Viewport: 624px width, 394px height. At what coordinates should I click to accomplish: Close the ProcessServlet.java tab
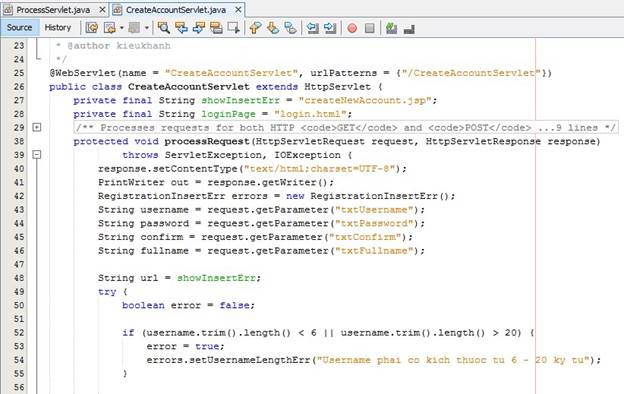tap(102, 10)
